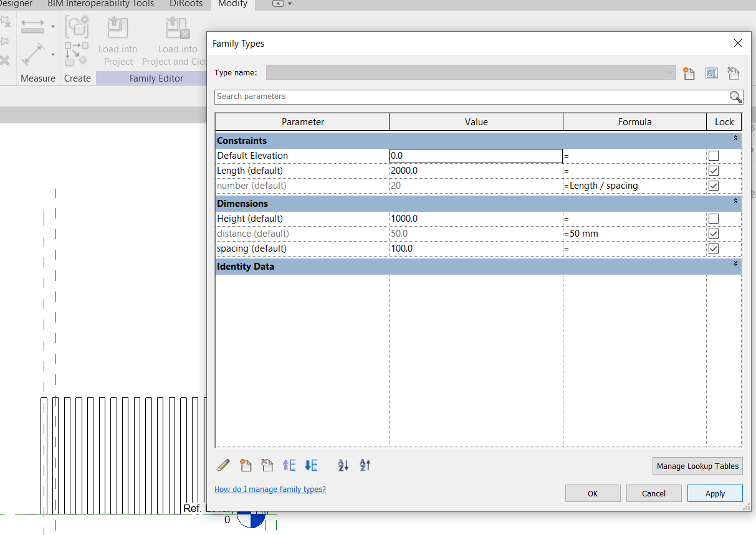Expand the Identity Data group

point(735,263)
